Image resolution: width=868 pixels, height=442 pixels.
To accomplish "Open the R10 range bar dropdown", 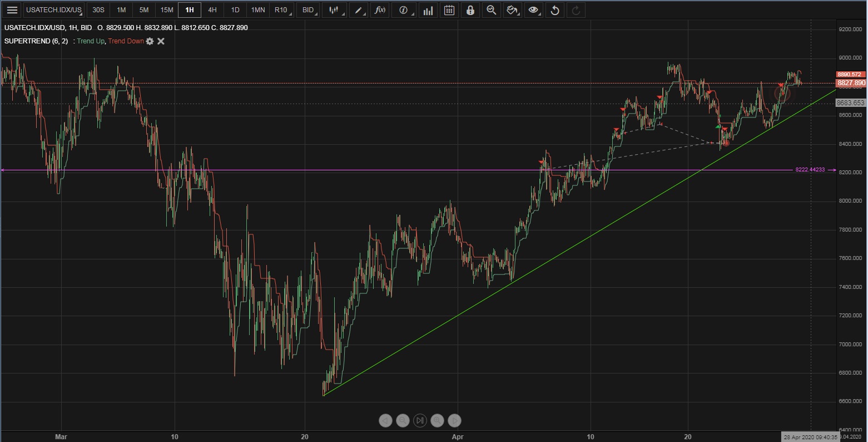I will (282, 10).
